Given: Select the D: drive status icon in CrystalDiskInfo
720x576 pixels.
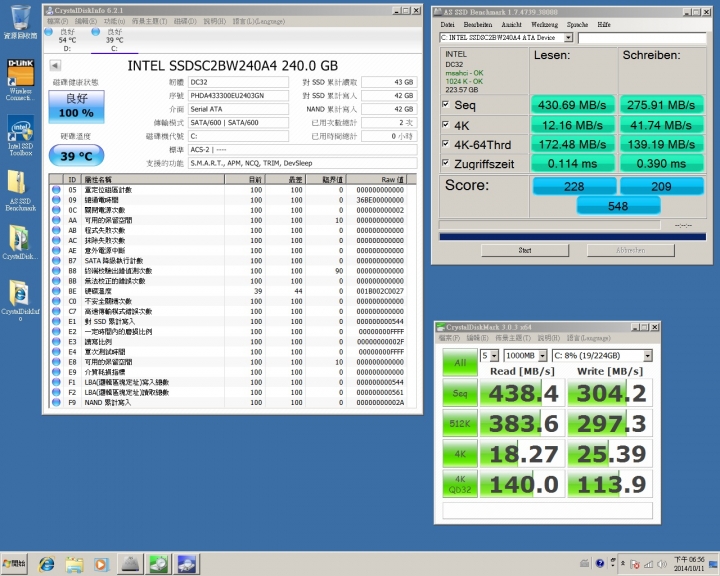Looking at the screenshot, I should (x=49, y=32).
